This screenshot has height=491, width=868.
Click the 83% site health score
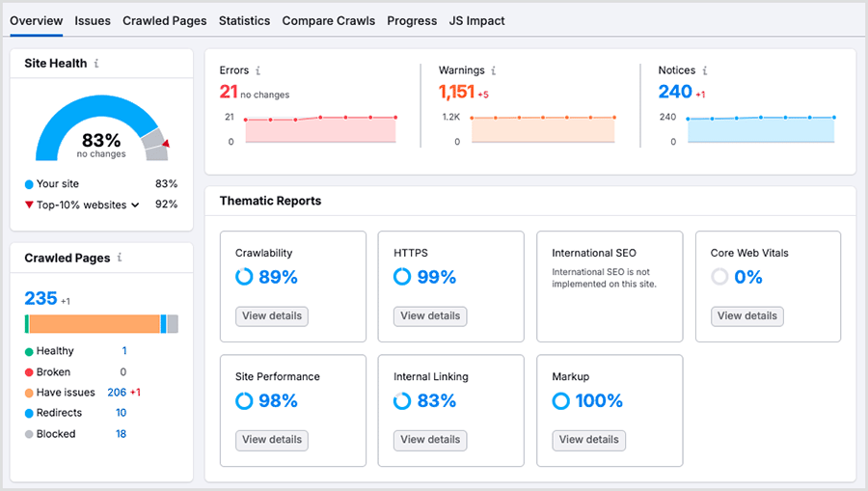tap(101, 140)
